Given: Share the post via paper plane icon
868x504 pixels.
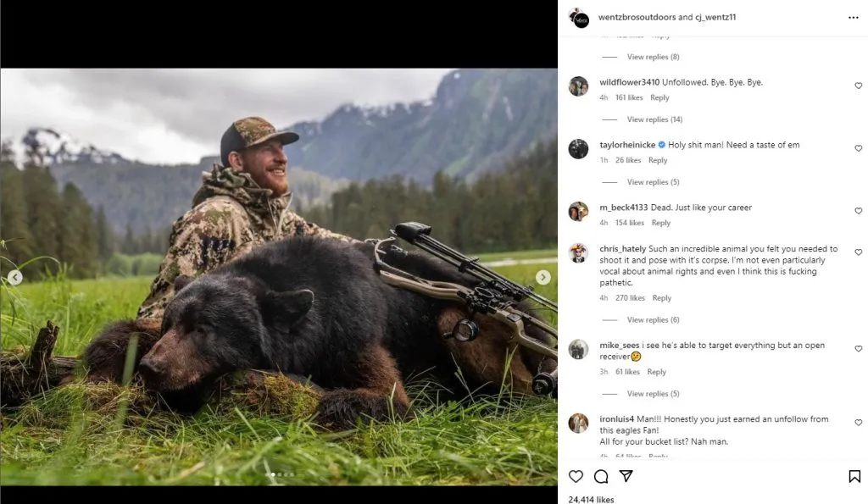Looking at the screenshot, I should 626,476.
